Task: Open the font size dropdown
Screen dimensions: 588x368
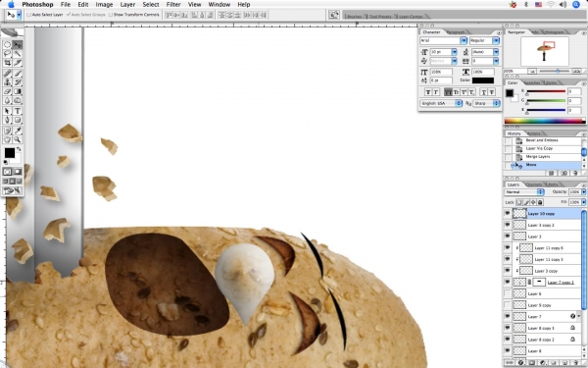Action: click(454, 52)
